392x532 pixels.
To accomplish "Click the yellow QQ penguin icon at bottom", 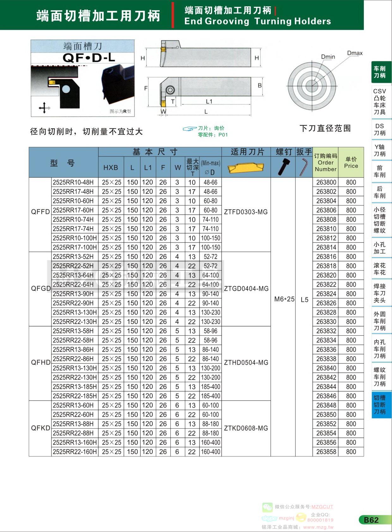I will (301, 517).
